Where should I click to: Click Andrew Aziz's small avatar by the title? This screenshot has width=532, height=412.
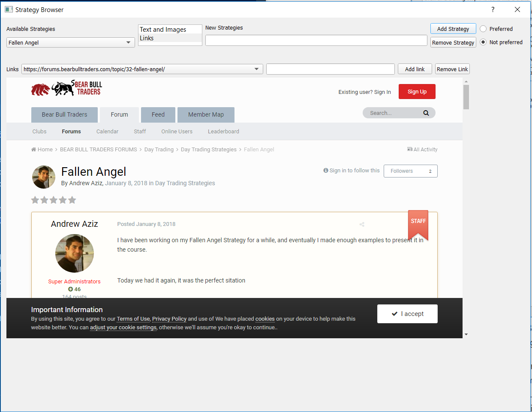click(x=44, y=177)
